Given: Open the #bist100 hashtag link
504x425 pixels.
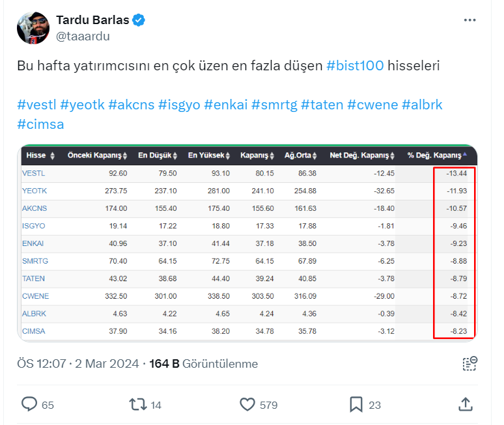Looking at the screenshot, I should (355, 66).
